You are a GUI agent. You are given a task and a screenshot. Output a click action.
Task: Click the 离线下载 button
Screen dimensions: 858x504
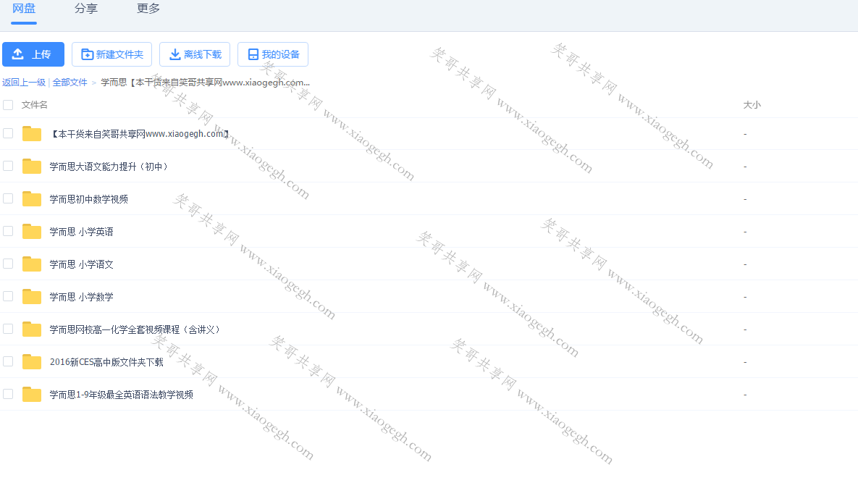(x=195, y=54)
